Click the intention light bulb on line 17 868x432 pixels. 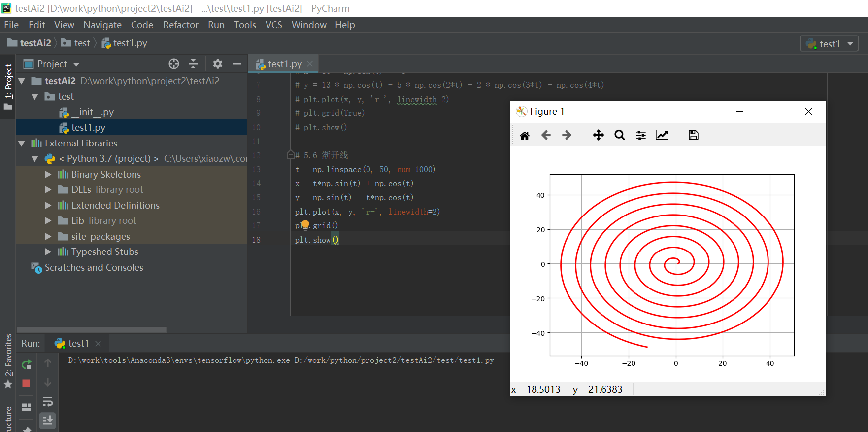click(305, 225)
